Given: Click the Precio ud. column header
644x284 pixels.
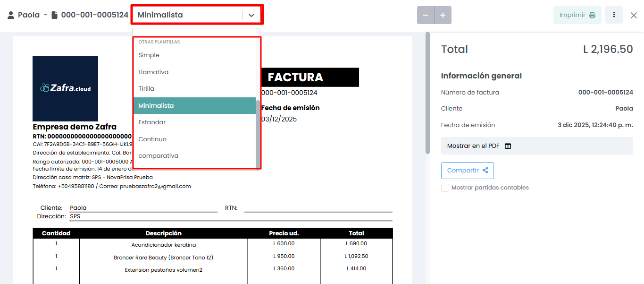Looking at the screenshot, I should click(284, 233).
